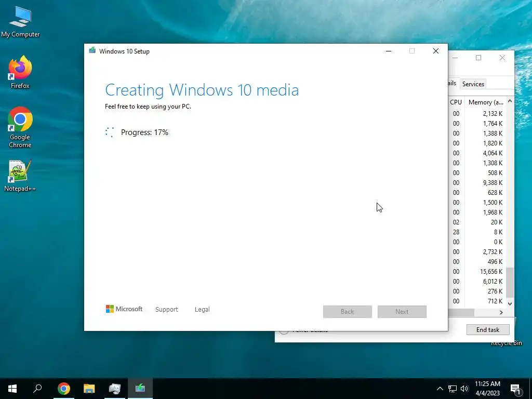This screenshot has height=399, width=532.
Task: Select the Firefox desktop shortcut
Action: [20, 72]
